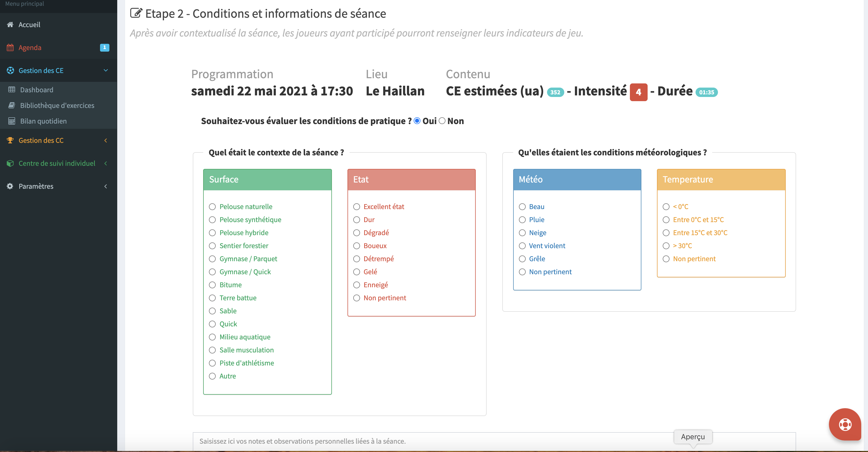Select Vent violent weather option

tap(522, 246)
